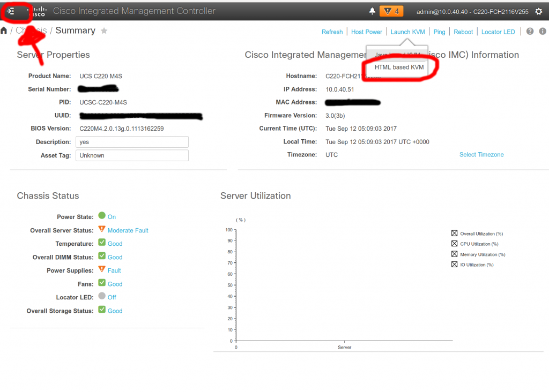Click into the Asset Tag field

pyautogui.click(x=132, y=156)
